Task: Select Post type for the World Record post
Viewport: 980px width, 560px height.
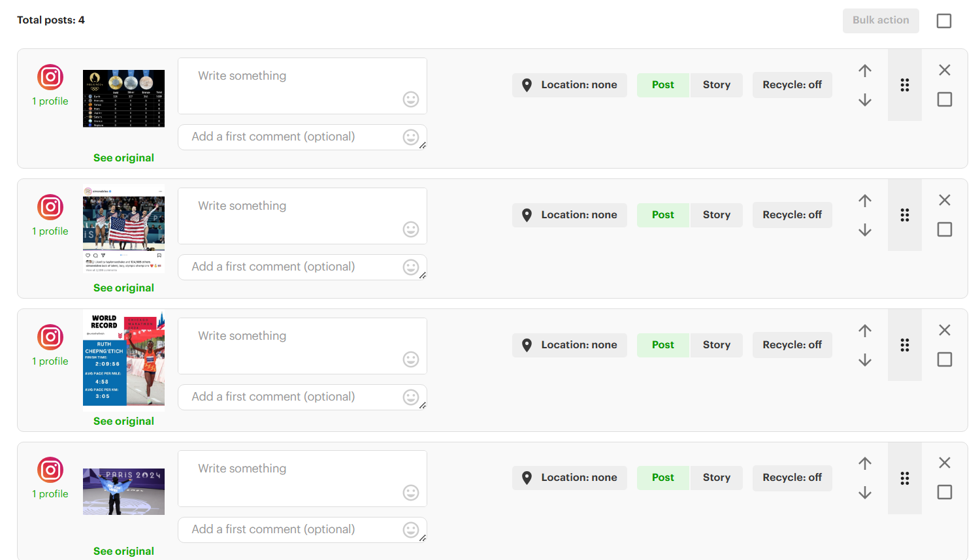Action: 663,345
